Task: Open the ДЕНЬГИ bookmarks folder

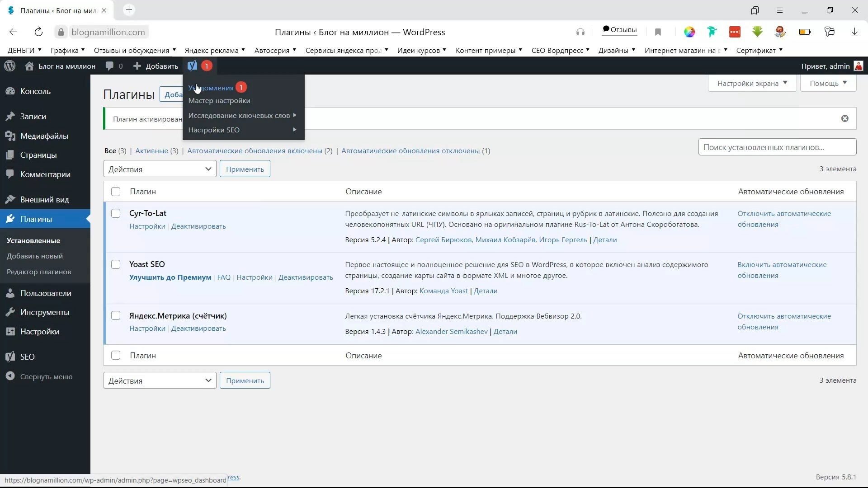Action: [x=24, y=50]
